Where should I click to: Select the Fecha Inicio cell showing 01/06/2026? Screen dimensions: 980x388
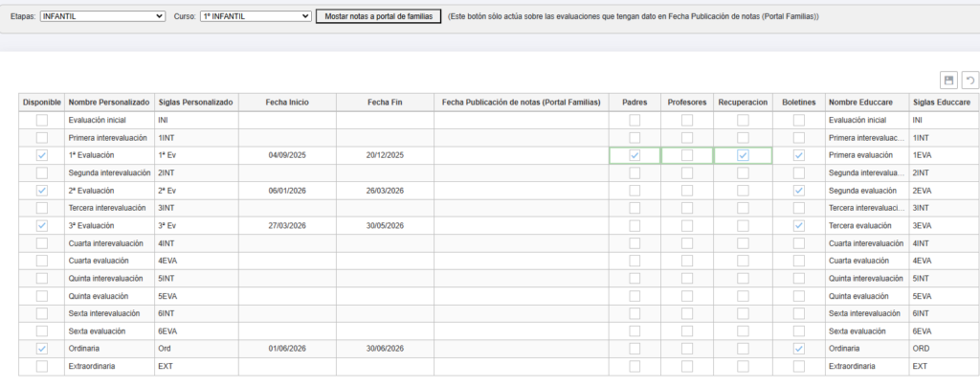pyautogui.click(x=287, y=349)
